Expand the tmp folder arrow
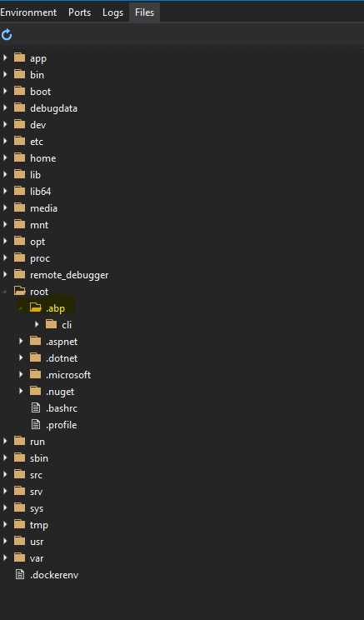364x620 pixels. [x=5, y=524]
